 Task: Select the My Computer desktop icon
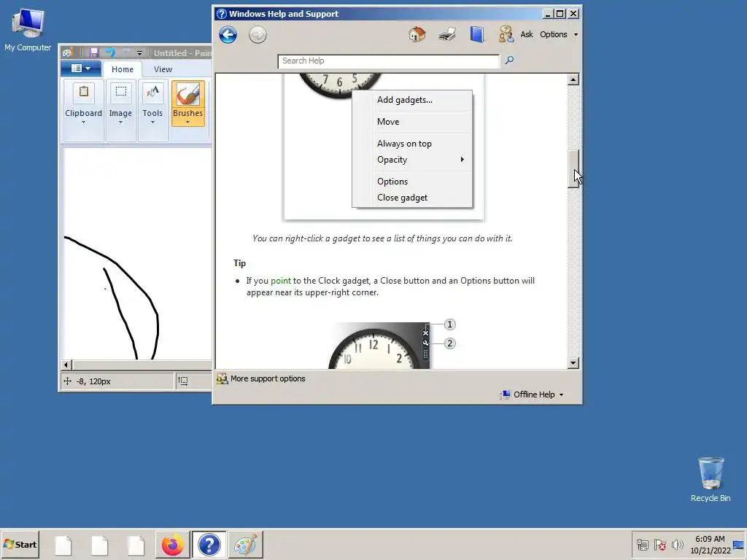(28, 29)
